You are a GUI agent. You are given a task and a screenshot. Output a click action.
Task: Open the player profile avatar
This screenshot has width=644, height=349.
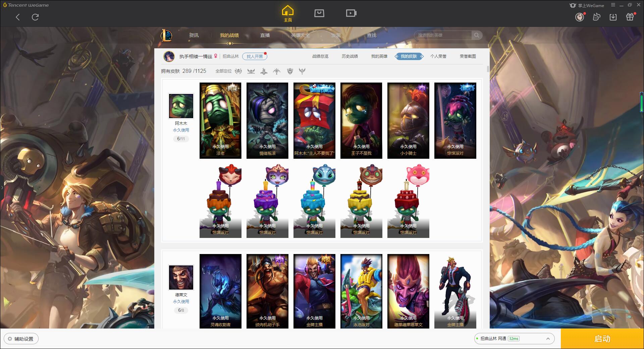[169, 56]
